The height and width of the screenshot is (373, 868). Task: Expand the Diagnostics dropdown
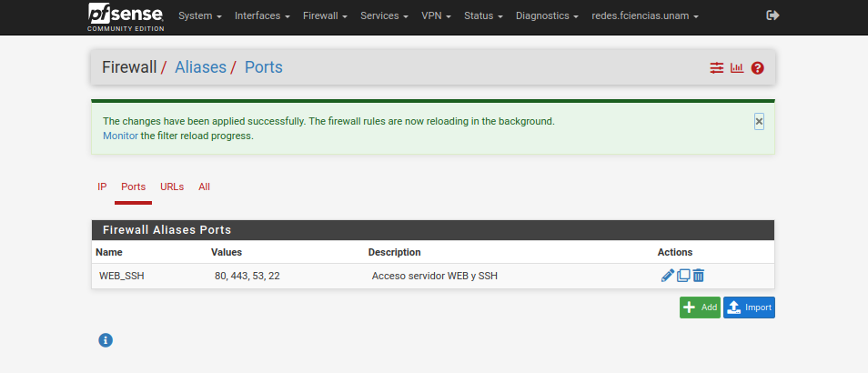tap(547, 16)
